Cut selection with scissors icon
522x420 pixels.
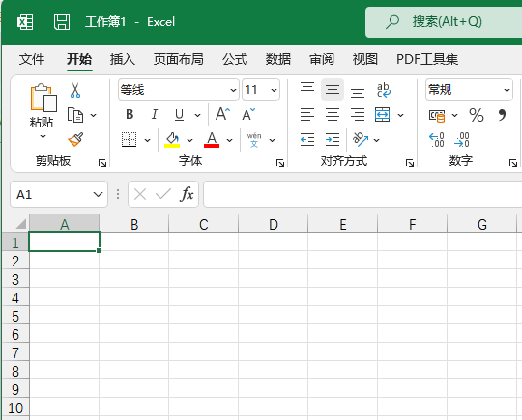75,90
